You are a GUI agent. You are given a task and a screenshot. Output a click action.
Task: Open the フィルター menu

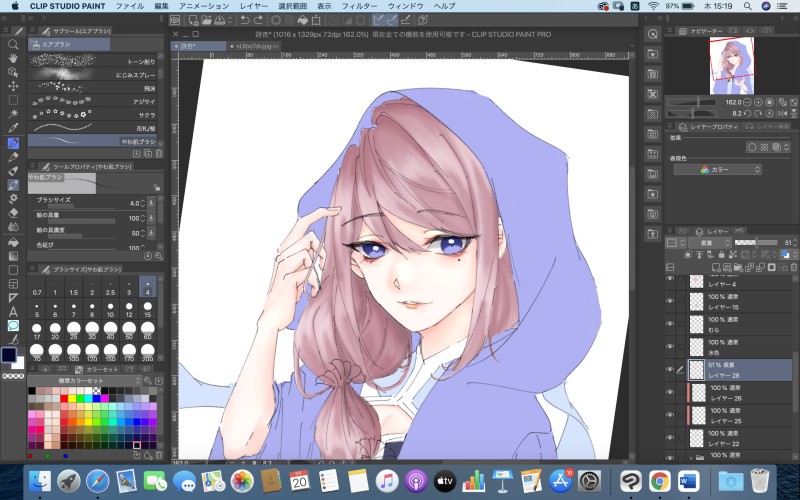(359, 6)
